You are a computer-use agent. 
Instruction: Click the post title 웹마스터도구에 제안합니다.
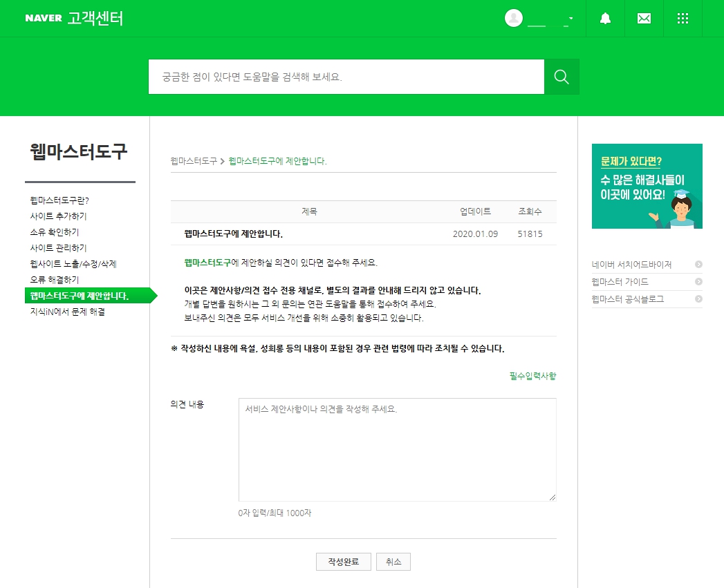click(x=233, y=234)
